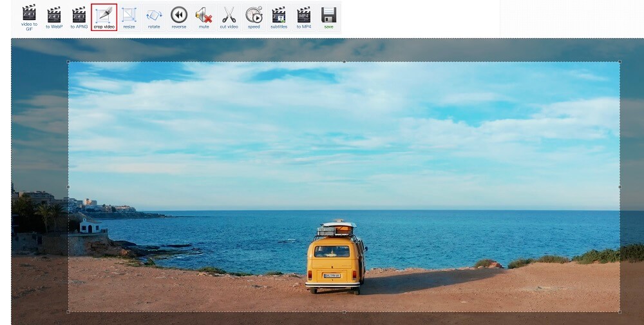Click the bottom-right crop selection handle
This screenshot has height=325, width=644.
click(620, 312)
